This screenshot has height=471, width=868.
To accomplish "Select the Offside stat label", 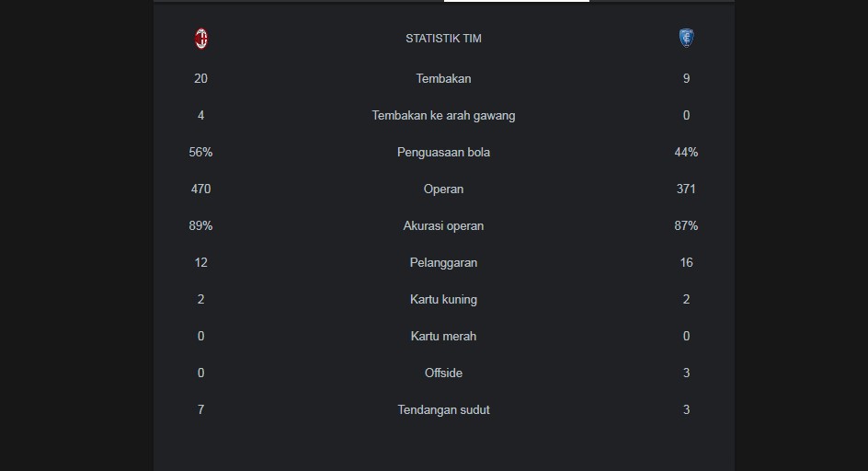I will 443,373.
